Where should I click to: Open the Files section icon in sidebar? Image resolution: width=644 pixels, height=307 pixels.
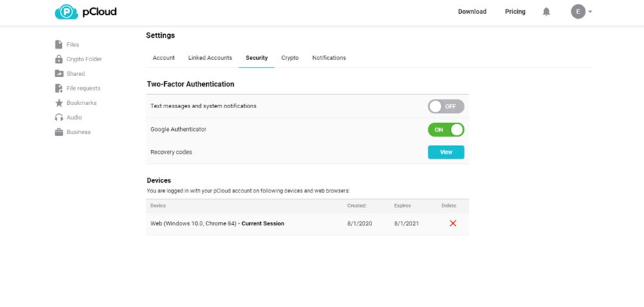point(59,44)
